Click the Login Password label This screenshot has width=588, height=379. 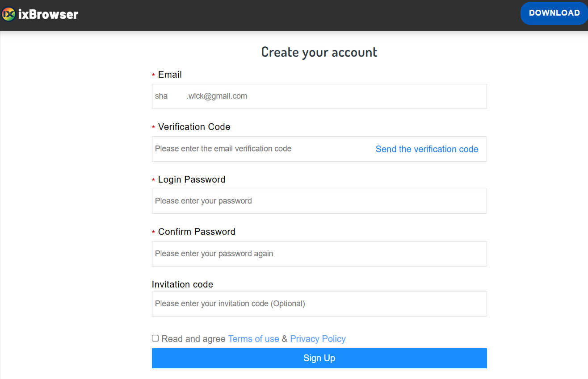click(192, 179)
